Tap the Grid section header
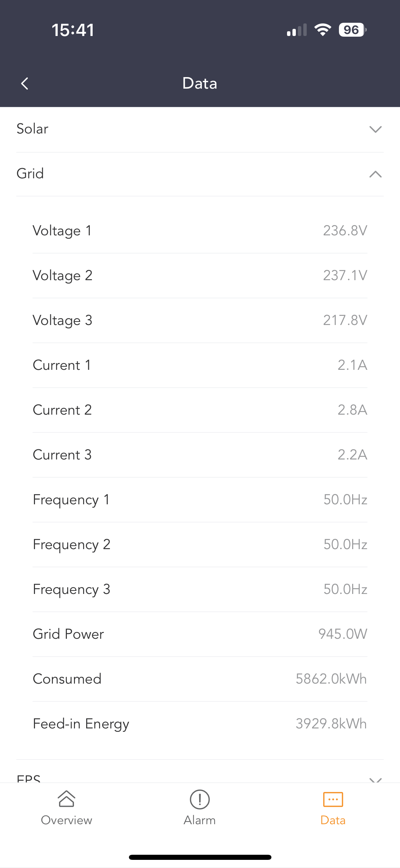This screenshot has height=868, width=400. pyautogui.click(x=30, y=174)
